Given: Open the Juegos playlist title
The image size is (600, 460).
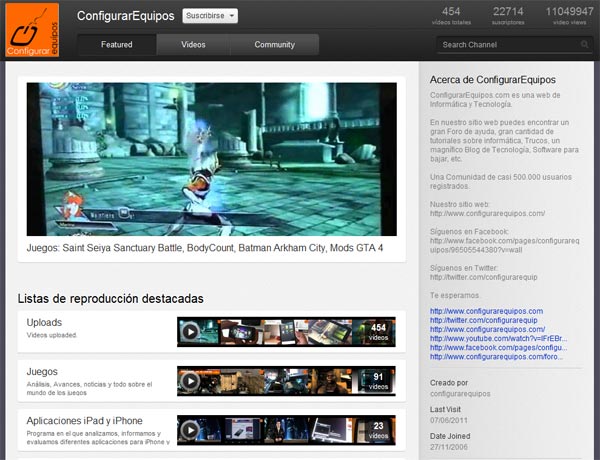Looking at the screenshot, I should [x=42, y=372].
